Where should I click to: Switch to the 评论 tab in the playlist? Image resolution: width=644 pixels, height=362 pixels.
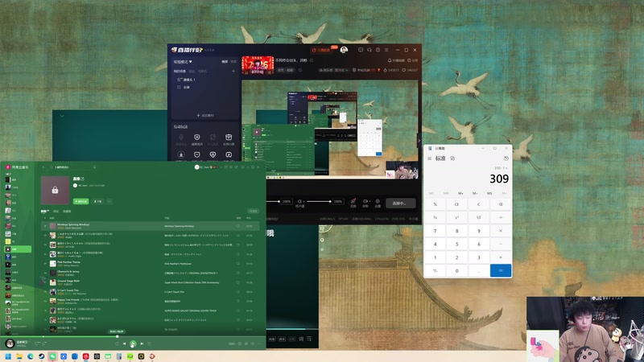[x=56, y=212]
